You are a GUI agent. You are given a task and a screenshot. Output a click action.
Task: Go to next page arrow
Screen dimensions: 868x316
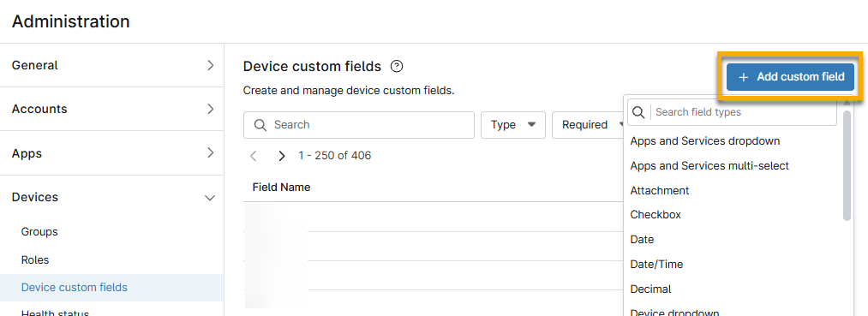282,156
